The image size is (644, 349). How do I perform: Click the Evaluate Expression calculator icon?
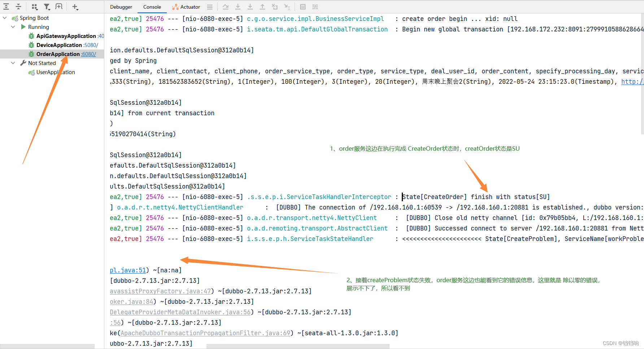[x=303, y=7]
